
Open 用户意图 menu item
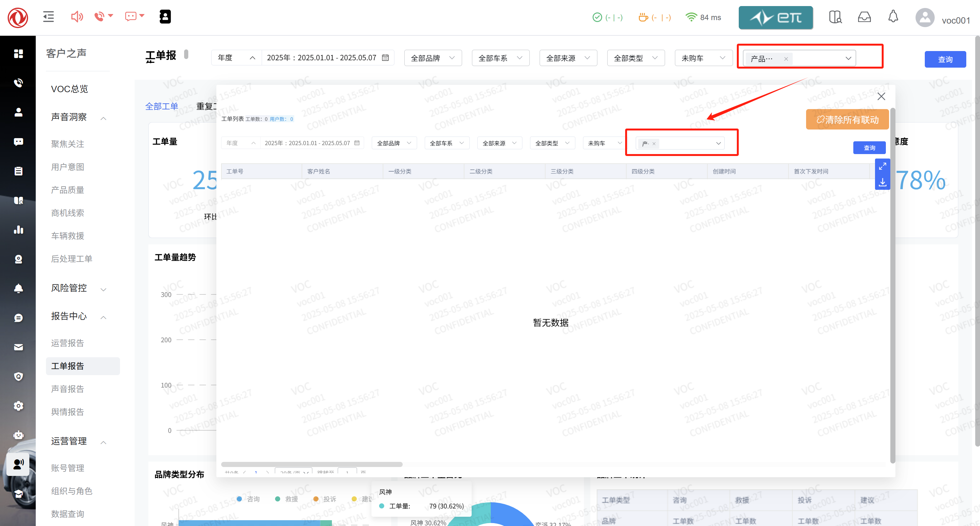point(68,167)
